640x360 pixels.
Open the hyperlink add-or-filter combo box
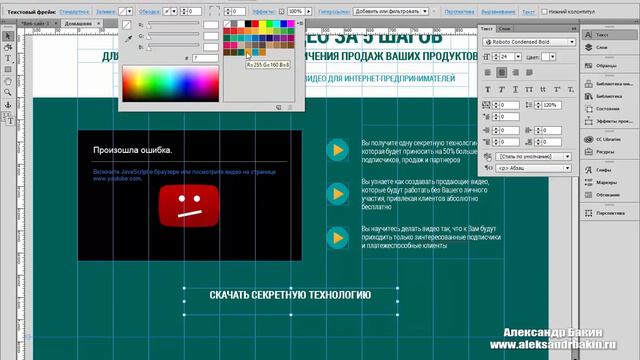point(391,11)
